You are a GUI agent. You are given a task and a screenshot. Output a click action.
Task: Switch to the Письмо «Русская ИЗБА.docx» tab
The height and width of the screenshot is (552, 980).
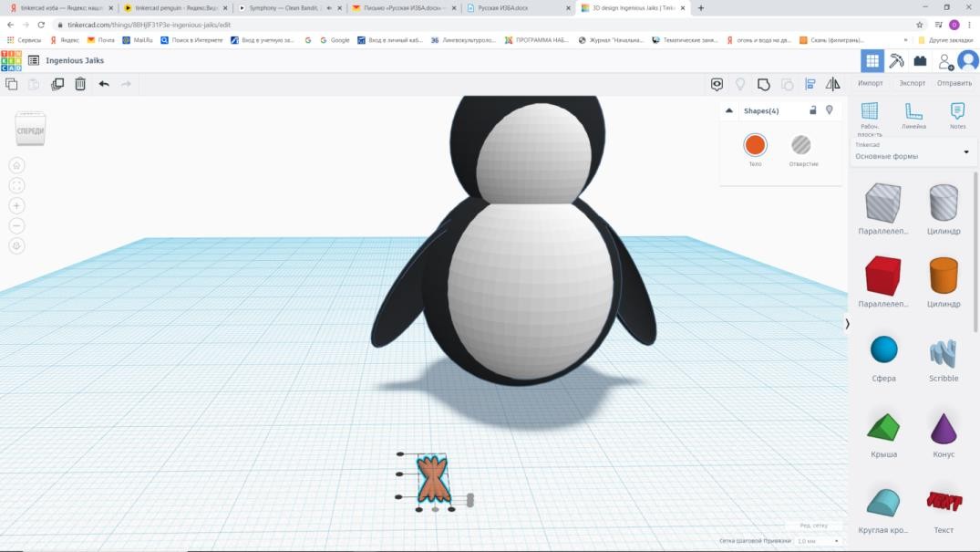[404, 8]
